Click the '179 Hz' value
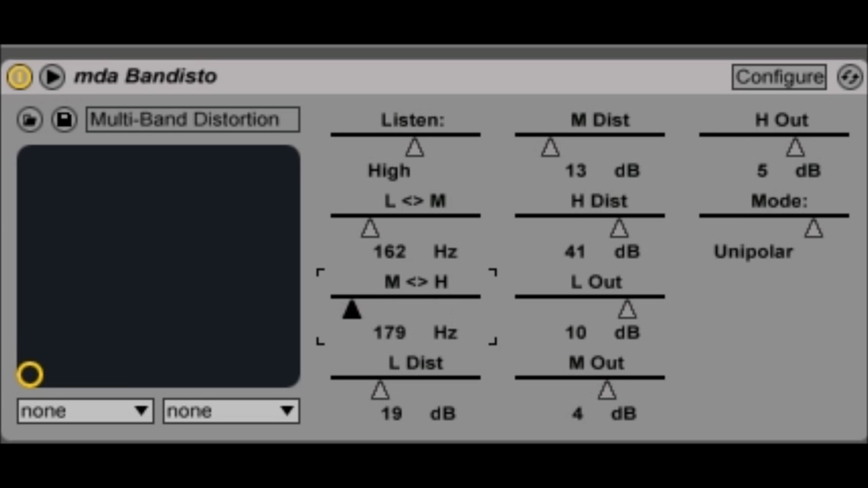 pyautogui.click(x=416, y=333)
